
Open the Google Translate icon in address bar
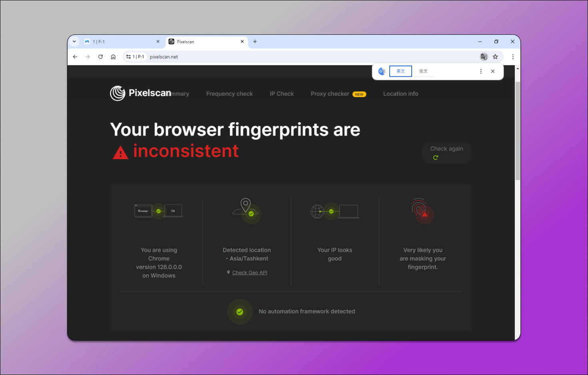coord(484,57)
